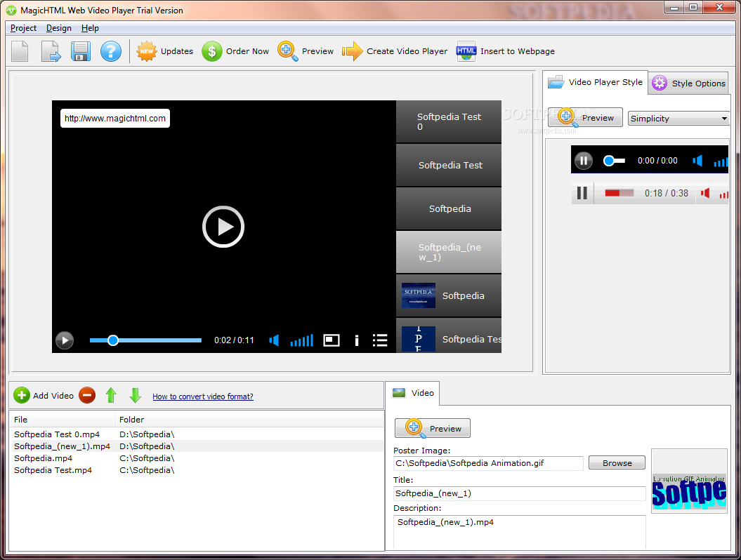
Task: Click the Add Video label
Action: (53, 396)
